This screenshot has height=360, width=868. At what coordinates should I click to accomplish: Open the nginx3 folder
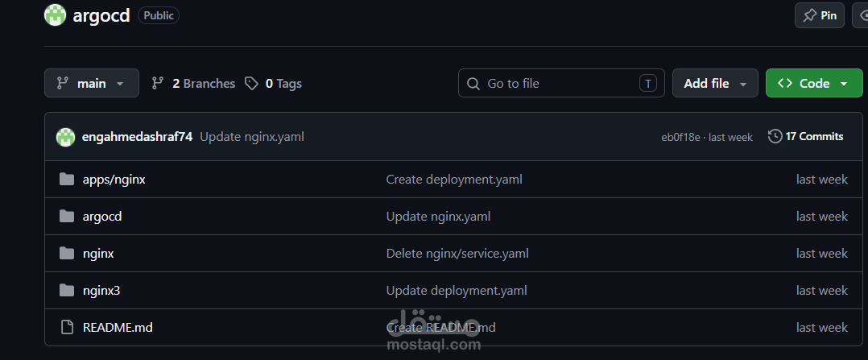click(x=101, y=290)
